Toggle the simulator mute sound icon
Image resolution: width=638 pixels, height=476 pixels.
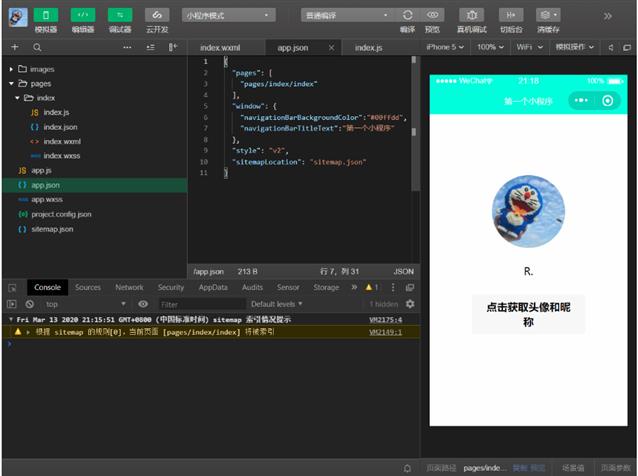[x=611, y=48]
